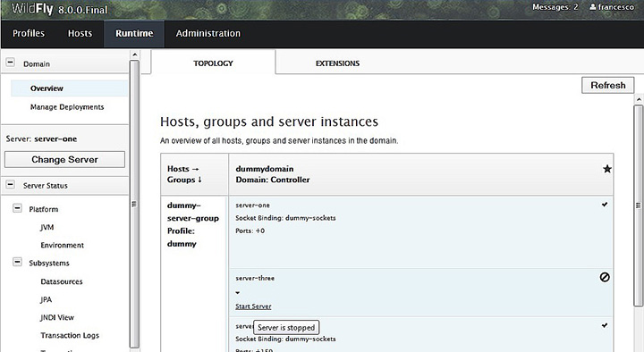Select Overview in the Domain section
644x352 pixels.
point(69,88)
